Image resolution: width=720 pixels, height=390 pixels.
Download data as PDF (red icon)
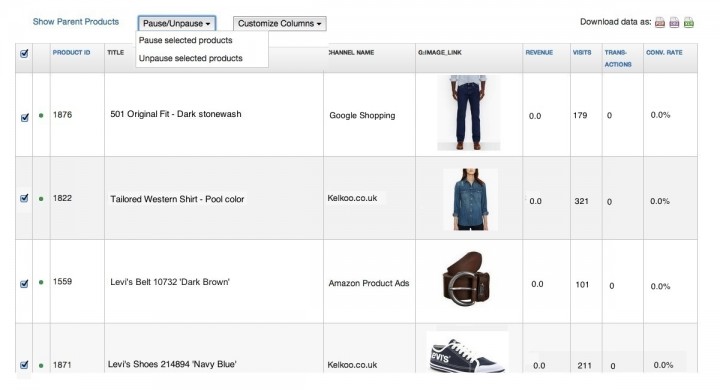[x=660, y=23]
